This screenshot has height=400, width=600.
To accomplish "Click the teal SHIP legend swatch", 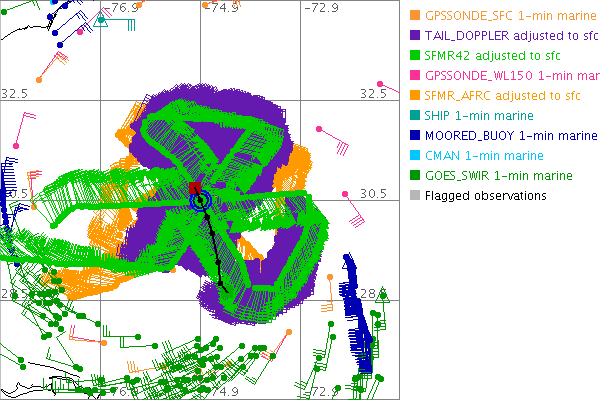I will coord(415,116).
